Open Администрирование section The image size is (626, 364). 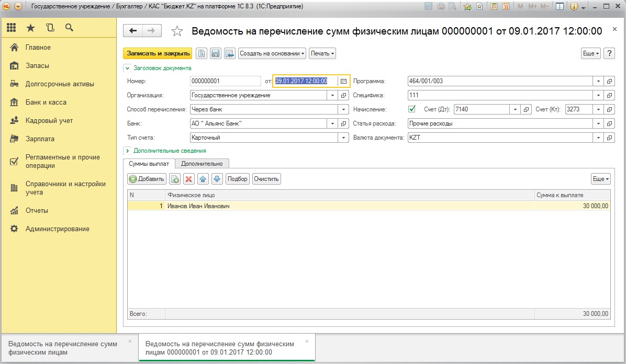point(57,229)
